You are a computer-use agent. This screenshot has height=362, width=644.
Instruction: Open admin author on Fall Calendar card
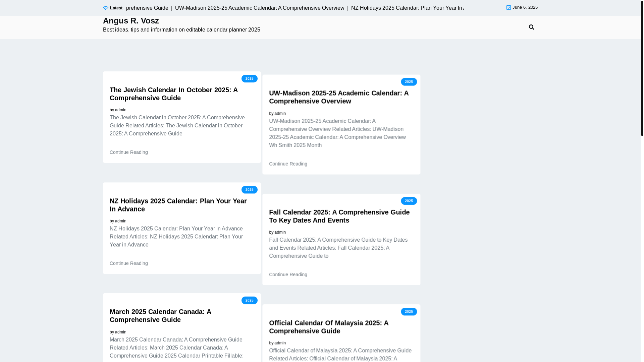(280, 232)
